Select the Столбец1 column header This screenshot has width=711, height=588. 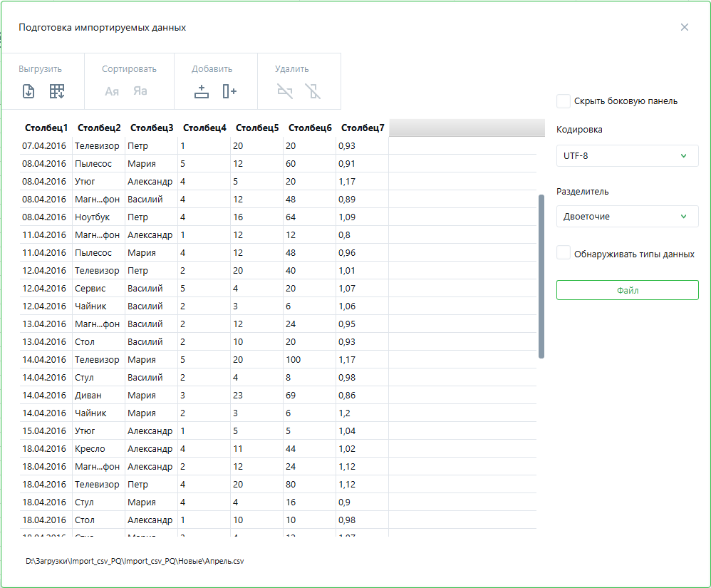pos(46,128)
